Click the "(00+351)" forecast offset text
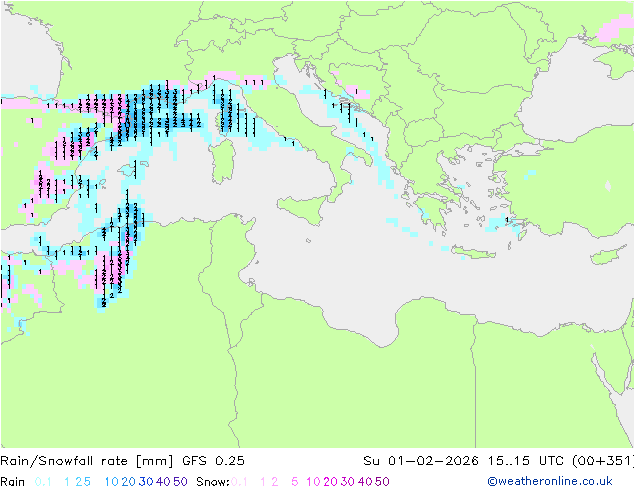Image resolution: width=634 pixels, height=490 pixels. (603, 461)
